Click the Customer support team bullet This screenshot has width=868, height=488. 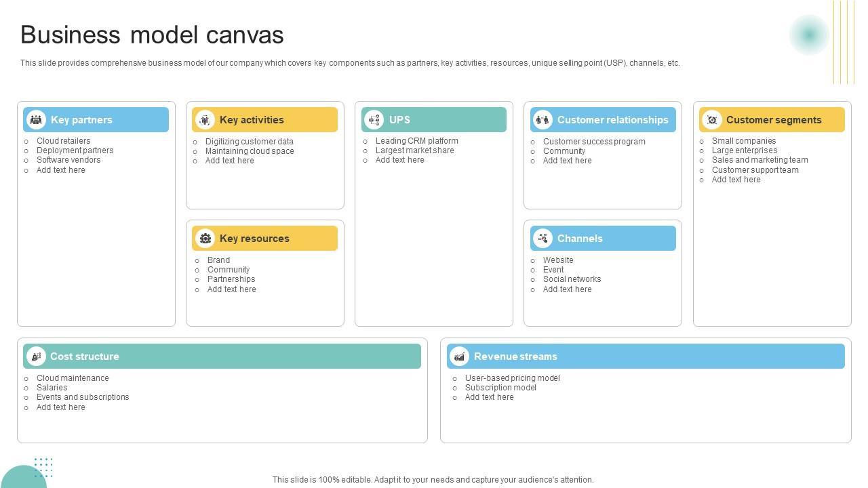tap(755, 170)
